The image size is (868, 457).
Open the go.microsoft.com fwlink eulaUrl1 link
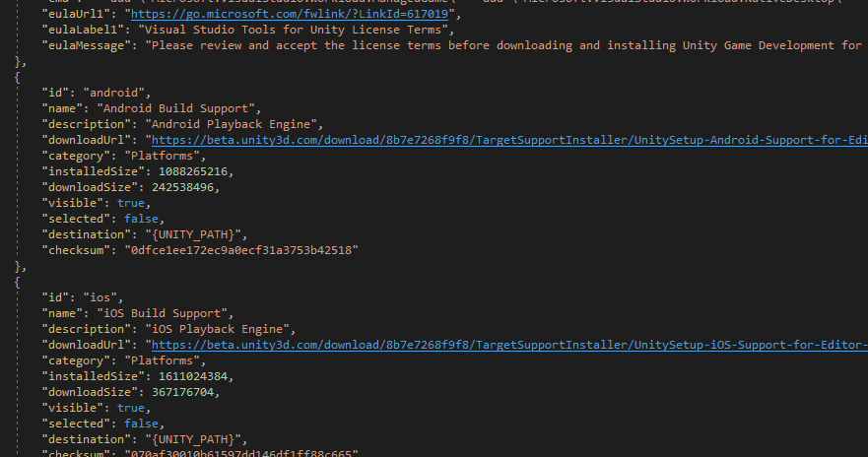(290, 14)
